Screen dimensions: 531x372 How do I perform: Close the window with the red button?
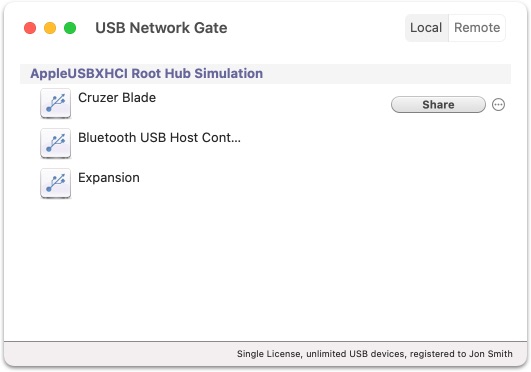[30, 28]
